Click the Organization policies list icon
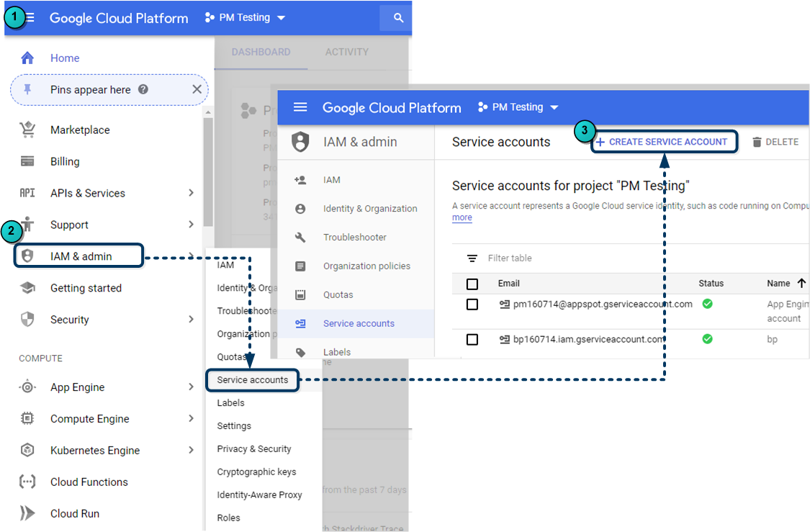Image resolution: width=810 pixels, height=532 pixels. 300,266
